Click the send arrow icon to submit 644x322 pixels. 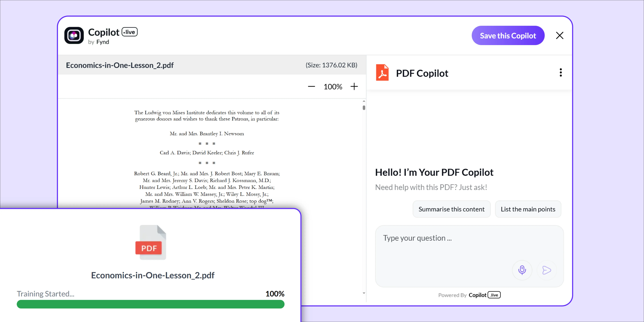[x=547, y=270]
